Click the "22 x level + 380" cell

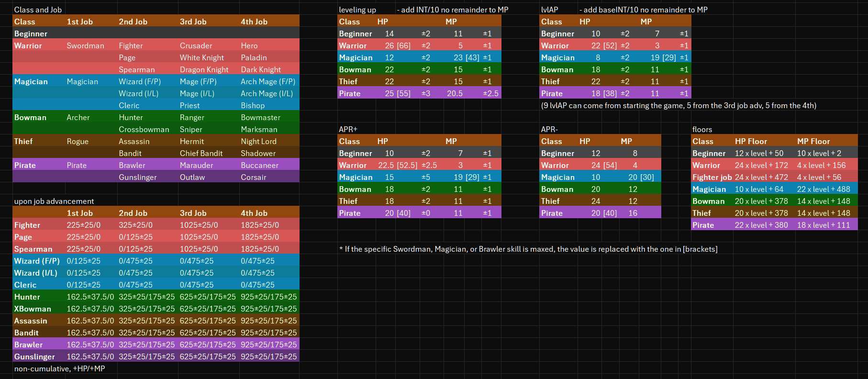761,225
